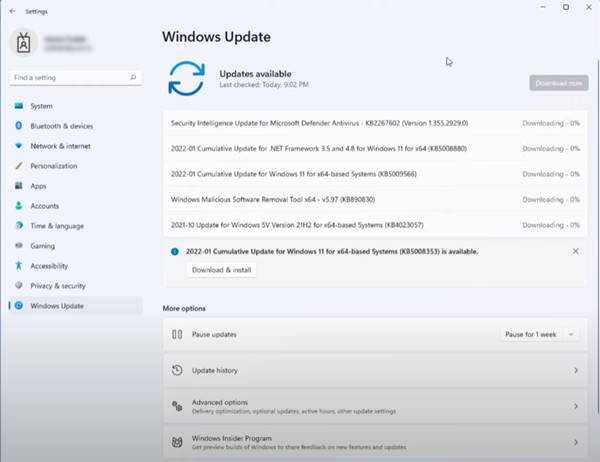
Task: Select Personalization in sidebar
Action: pos(76,166)
